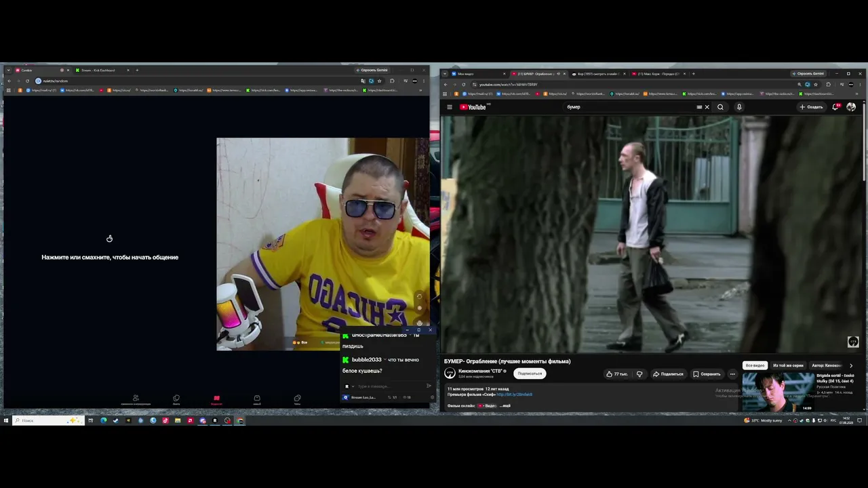The image size is (868, 488).
Task: Open the bit.ly link in video description
Action: click(514, 394)
